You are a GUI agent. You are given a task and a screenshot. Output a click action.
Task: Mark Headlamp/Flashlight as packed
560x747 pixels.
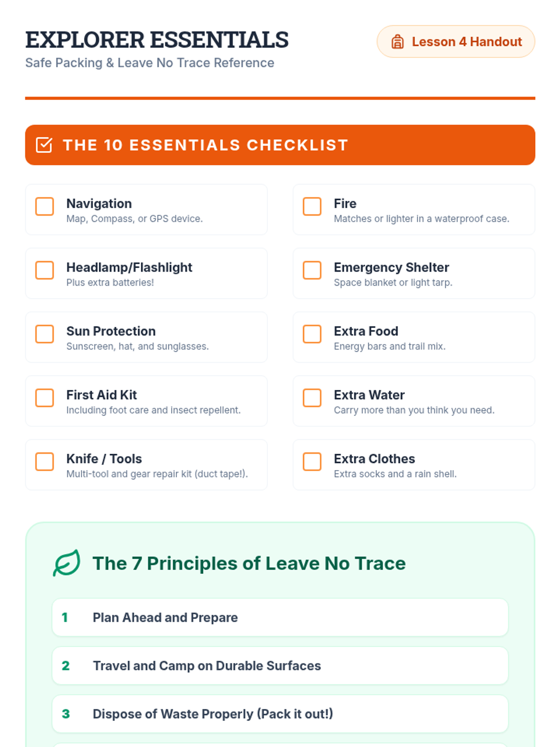(x=45, y=270)
